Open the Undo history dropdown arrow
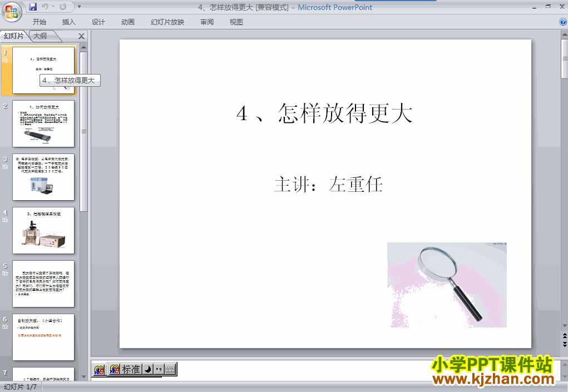The height and width of the screenshot is (392, 568). coord(53,7)
